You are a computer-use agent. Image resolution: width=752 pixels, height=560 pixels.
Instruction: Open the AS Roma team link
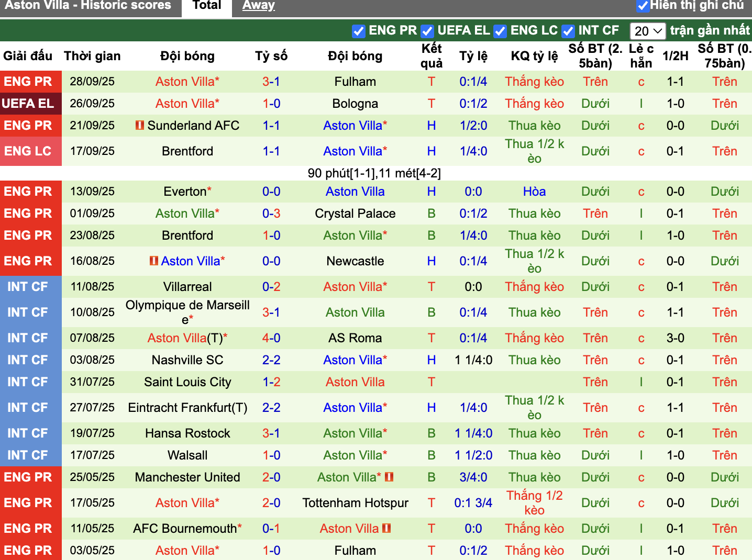click(355, 338)
